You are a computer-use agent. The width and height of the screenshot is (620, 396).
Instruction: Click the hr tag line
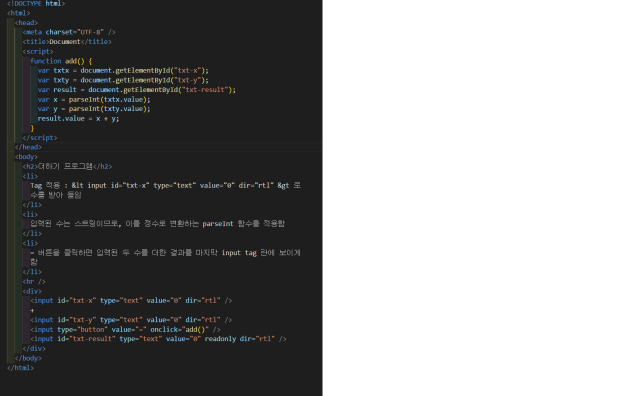click(x=34, y=282)
